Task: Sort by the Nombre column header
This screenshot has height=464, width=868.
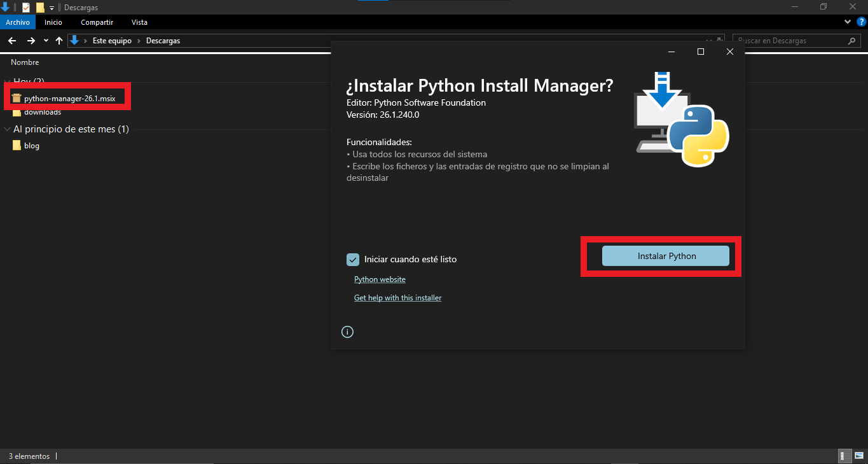Action: [x=25, y=62]
